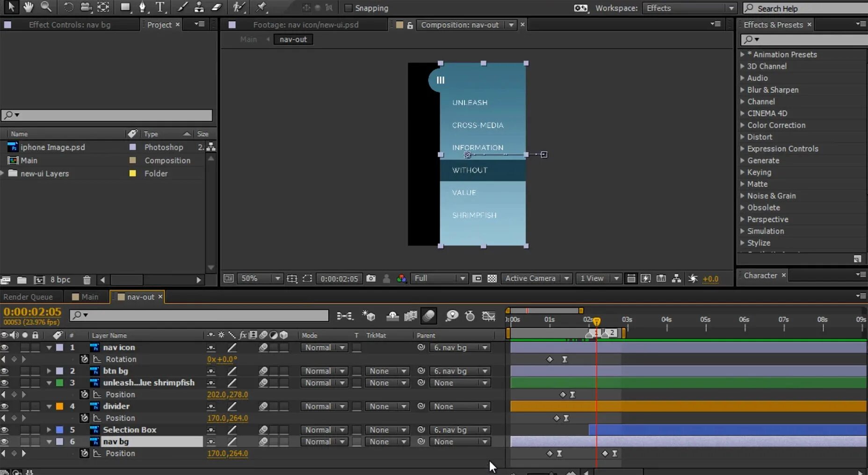The image size is (868, 475).
Task: Hide the divider layer
Action: point(5,406)
